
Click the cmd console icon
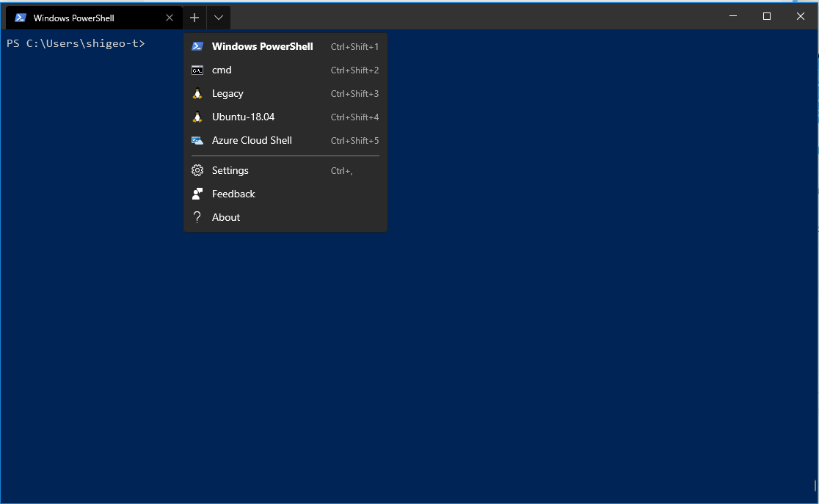[197, 70]
